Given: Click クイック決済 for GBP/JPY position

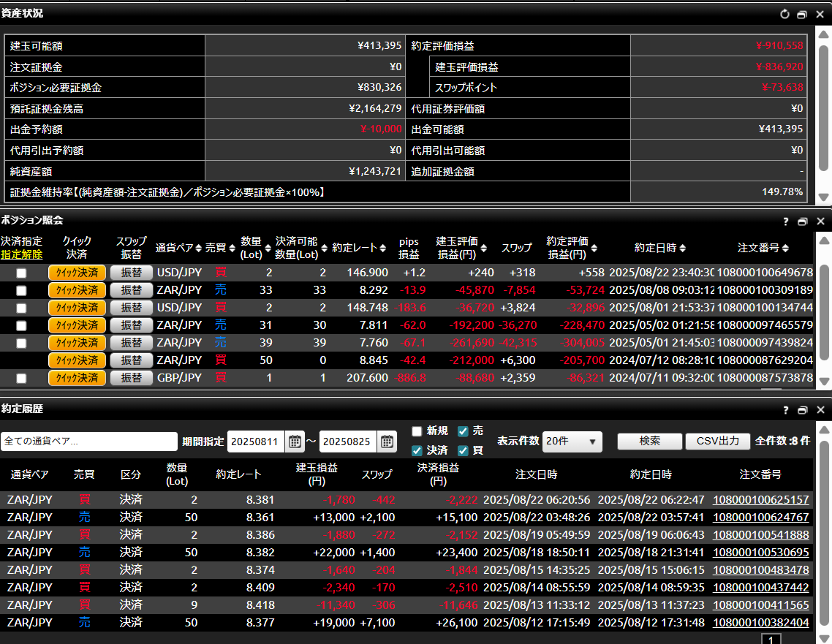Looking at the screenshot, I should 77,378.
